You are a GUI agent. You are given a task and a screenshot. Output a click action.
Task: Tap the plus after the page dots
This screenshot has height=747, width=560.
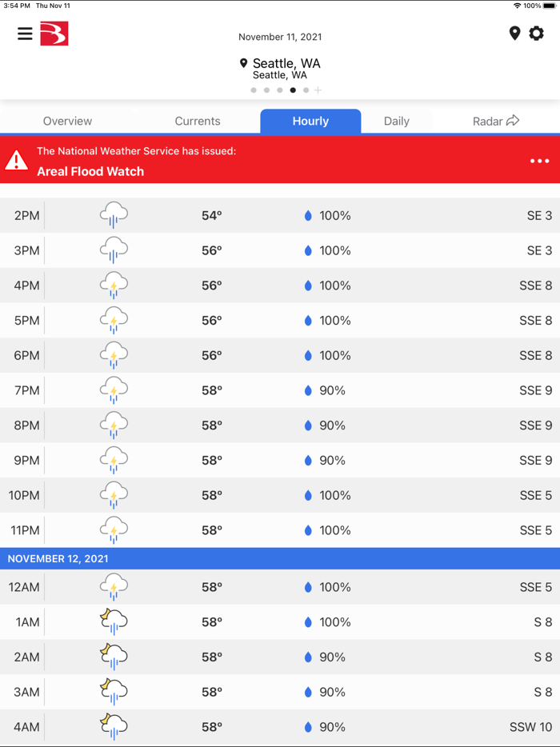point(318,90)
